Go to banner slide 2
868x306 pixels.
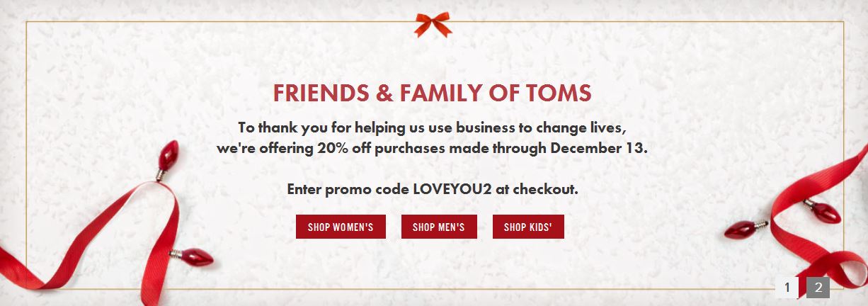[x=818, y=288]
